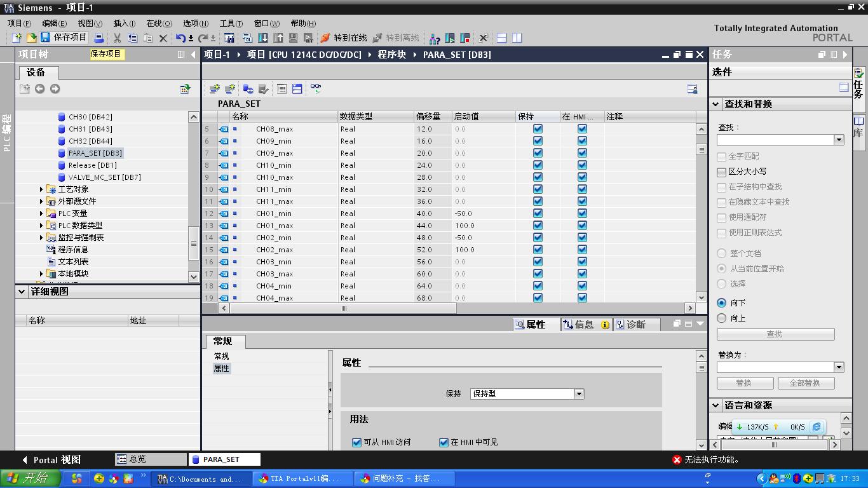Click the monitor all glasses icon
The width and height of the screenshot is (868, 488).
point(316,89)
